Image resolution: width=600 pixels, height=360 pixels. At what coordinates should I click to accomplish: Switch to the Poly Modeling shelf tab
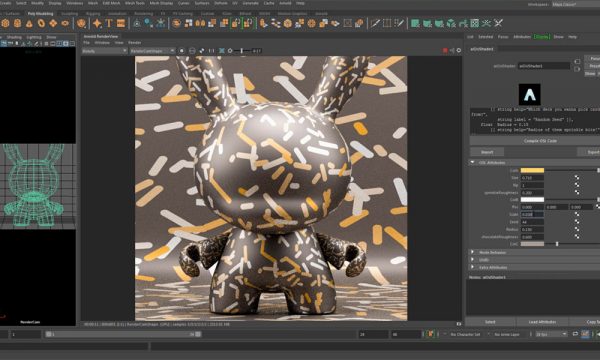coord(41,13)
